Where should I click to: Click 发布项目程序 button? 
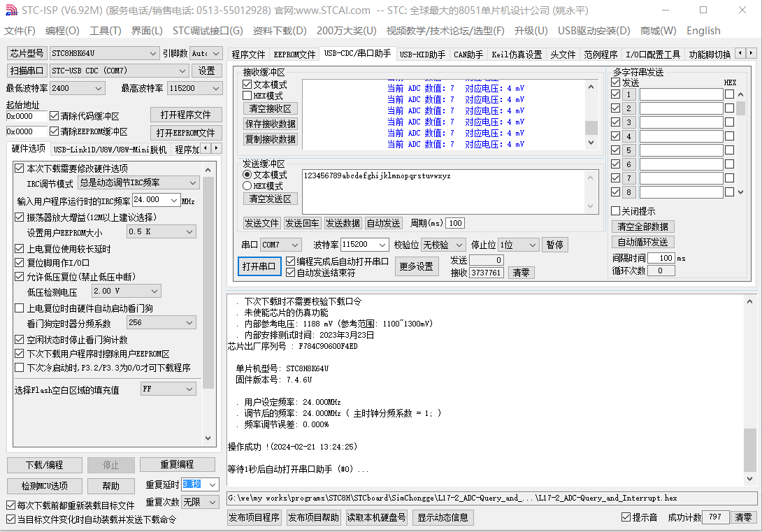tap(254, 517)
